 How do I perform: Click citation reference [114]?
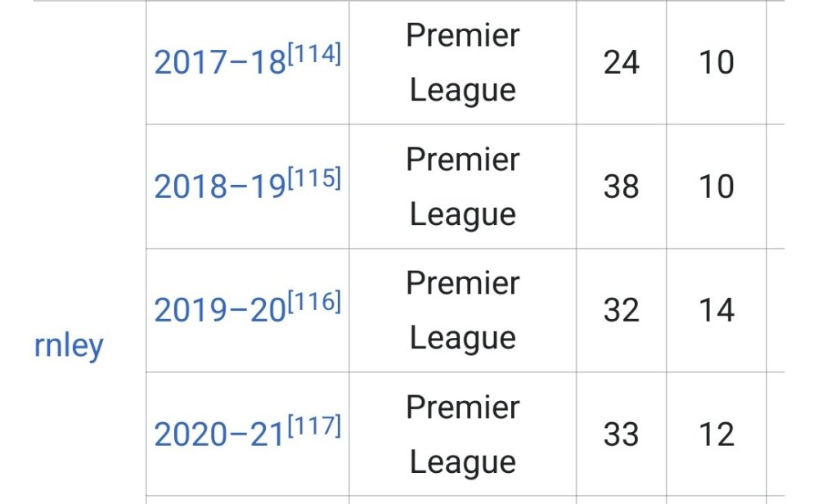coord(314,56)
